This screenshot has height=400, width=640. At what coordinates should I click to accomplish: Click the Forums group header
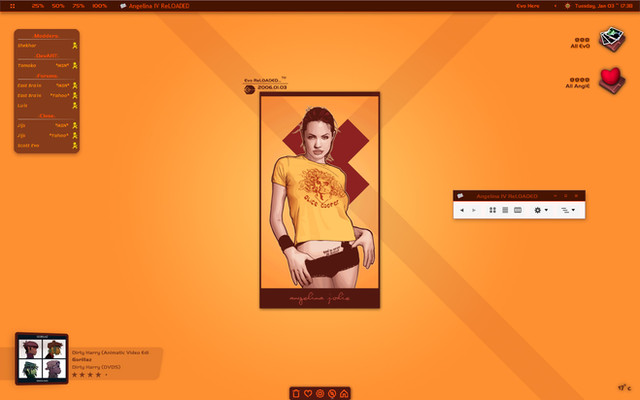[47, 76]
